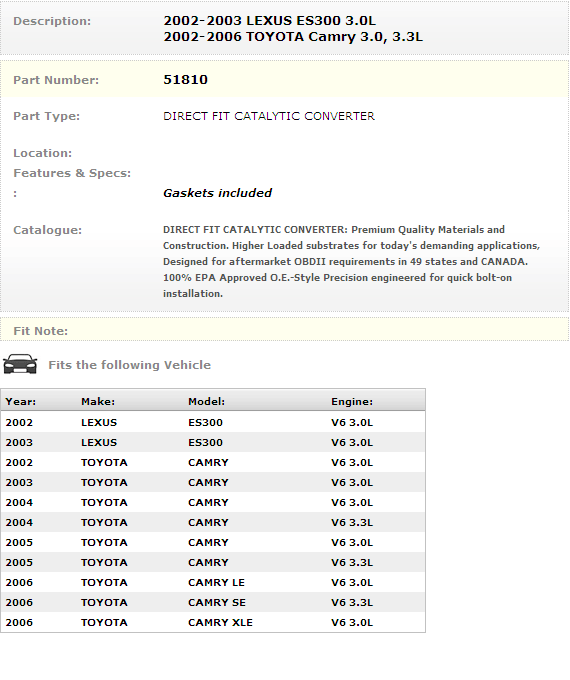Click the Year column header
Viewport: 570px width, 680px height.
[x=20, y=402]
